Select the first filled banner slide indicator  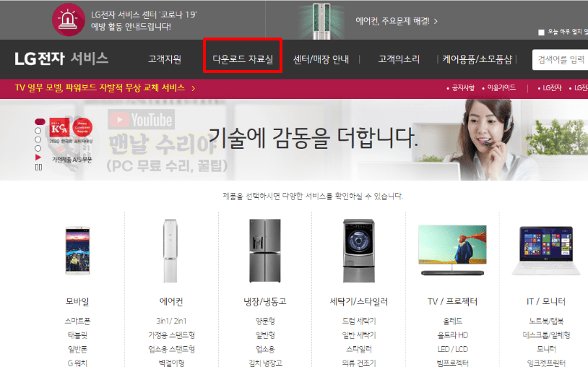[x=40, y=121]
